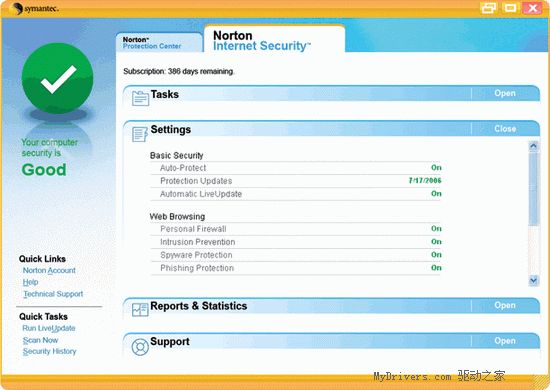Expand the Support section with Open
Viewport: 550px width, 390px height.
click(x=505, y=341)
